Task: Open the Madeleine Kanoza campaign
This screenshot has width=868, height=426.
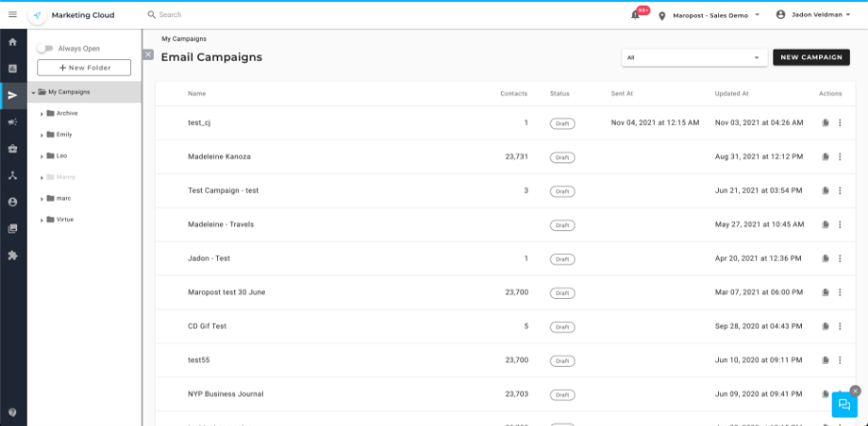Action: click(219, 157)
